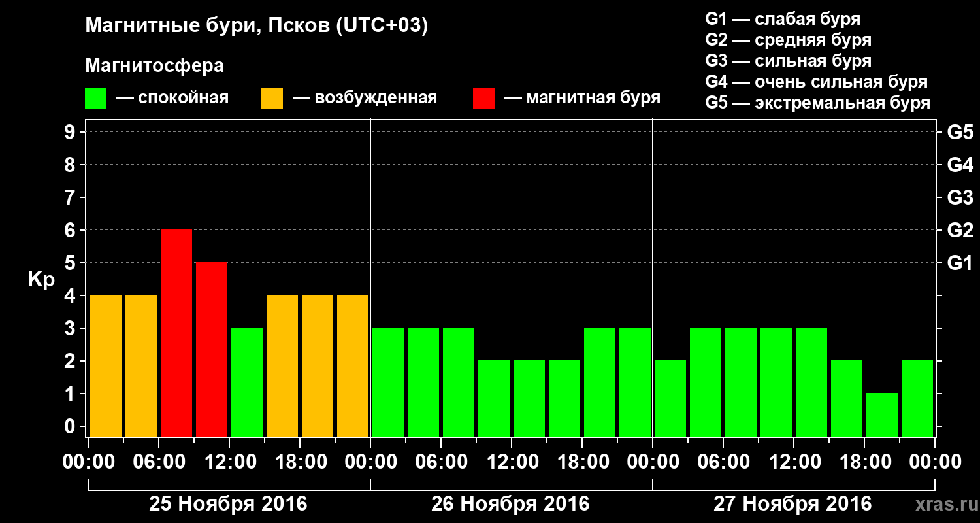Click the last orange bar ending at midnight, 25 November
This screenshot has width=980, height=523.
point(353,366)
